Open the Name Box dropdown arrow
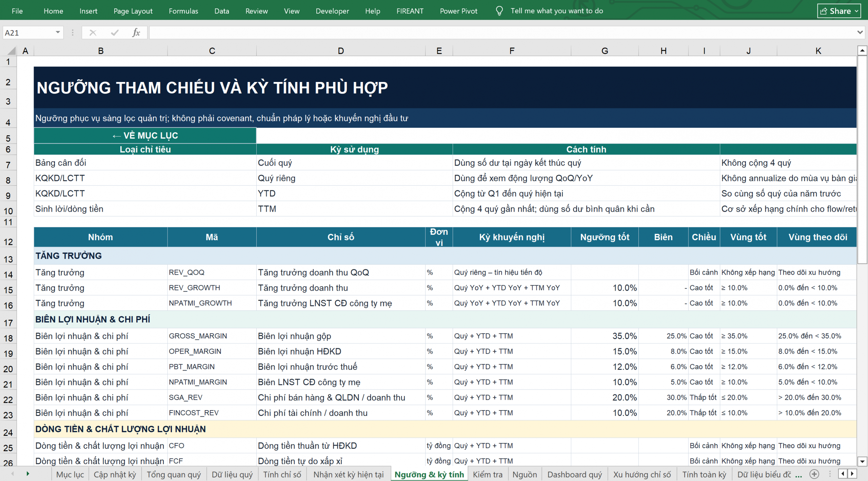 [x=58, y=33]
